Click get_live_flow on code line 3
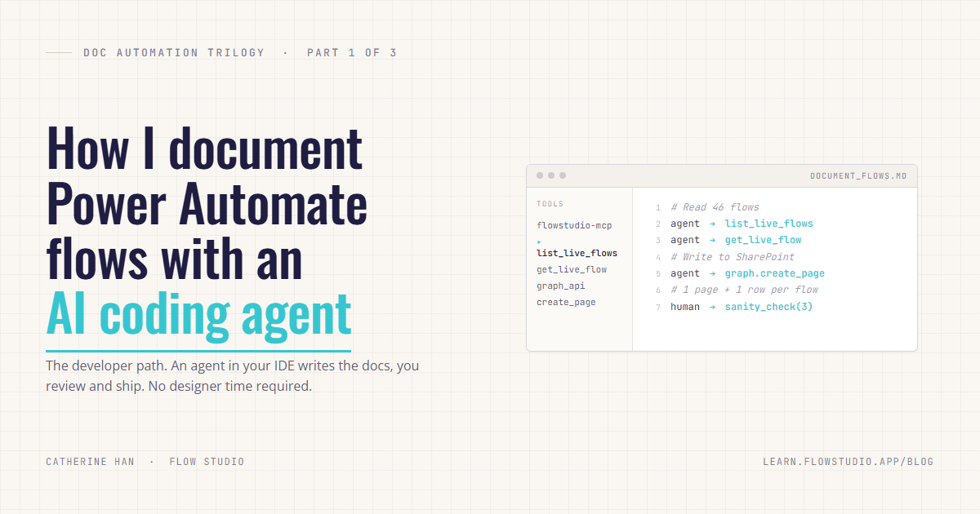The image size is (980, 514). click(x=764, y=240)
